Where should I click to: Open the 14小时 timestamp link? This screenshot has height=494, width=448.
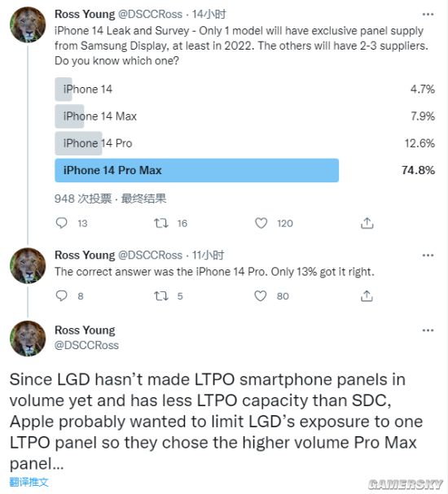point(209,14)
